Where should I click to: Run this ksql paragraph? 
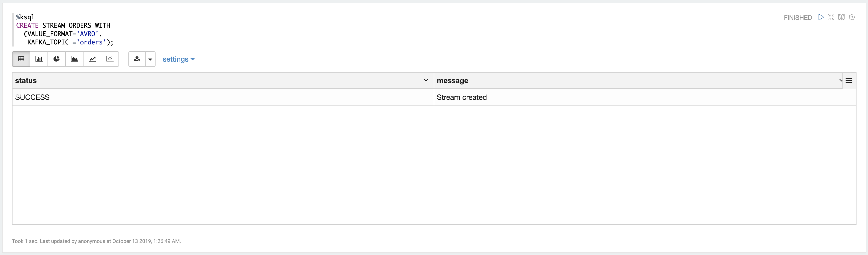coord(821,17)
